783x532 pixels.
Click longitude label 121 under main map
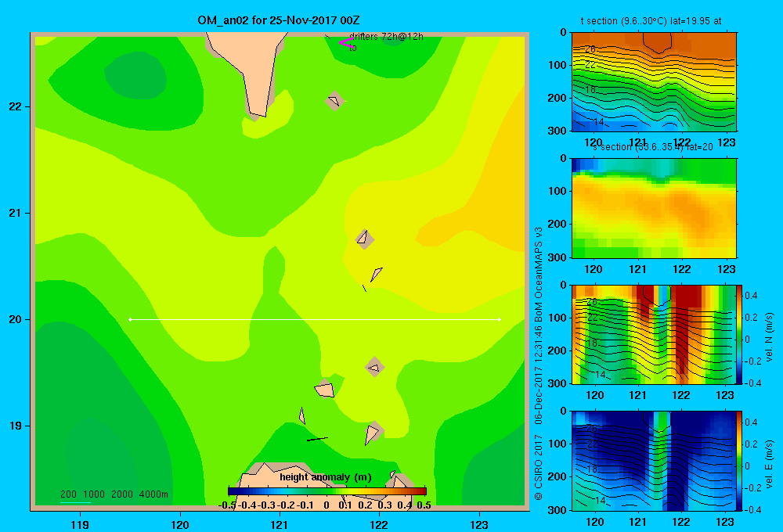point(280,524)
